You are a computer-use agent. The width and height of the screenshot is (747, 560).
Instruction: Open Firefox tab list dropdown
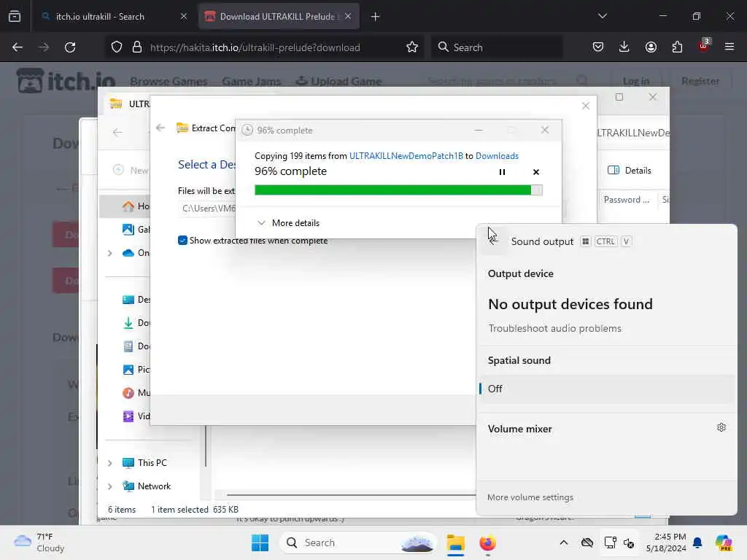(602, 16)
